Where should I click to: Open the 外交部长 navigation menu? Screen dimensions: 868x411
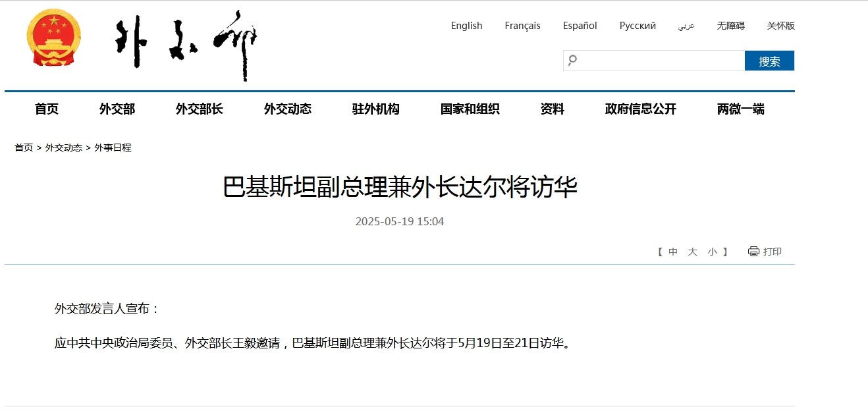coord(199,109)
